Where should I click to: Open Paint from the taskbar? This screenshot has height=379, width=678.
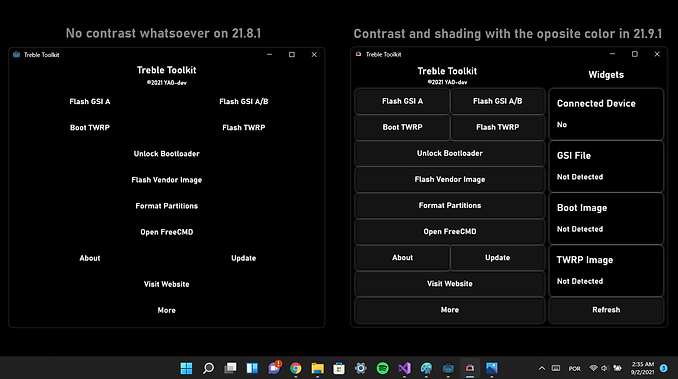tap(426, 368)
